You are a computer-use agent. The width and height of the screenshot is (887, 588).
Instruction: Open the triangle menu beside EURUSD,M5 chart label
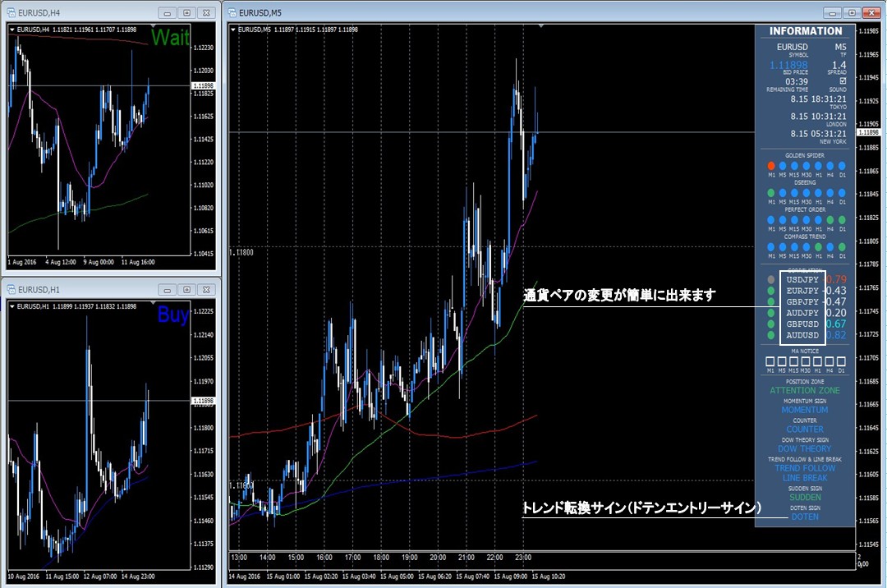[233, 30]
